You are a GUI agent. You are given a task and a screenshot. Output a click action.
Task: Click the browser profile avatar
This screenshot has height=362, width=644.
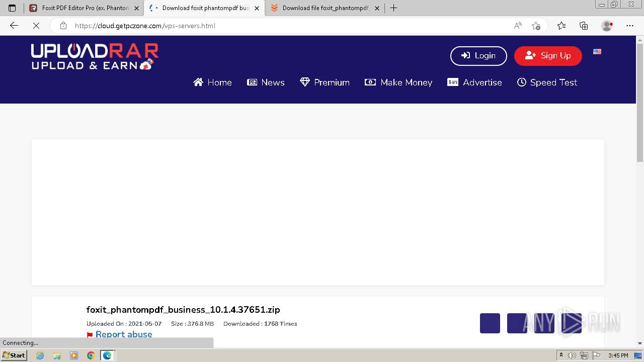tap(607, 26)
